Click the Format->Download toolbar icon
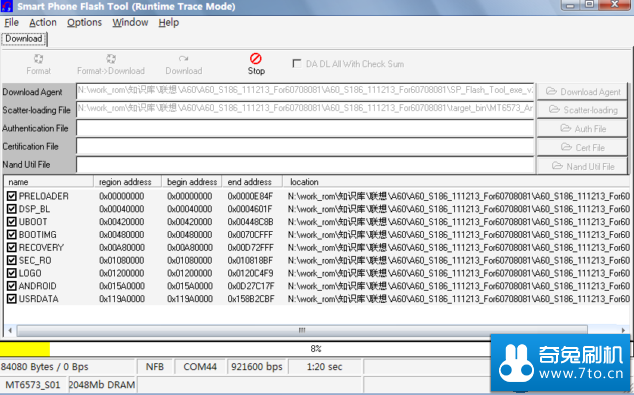Screen dimensions: 634x395 [x=111, y=59]
